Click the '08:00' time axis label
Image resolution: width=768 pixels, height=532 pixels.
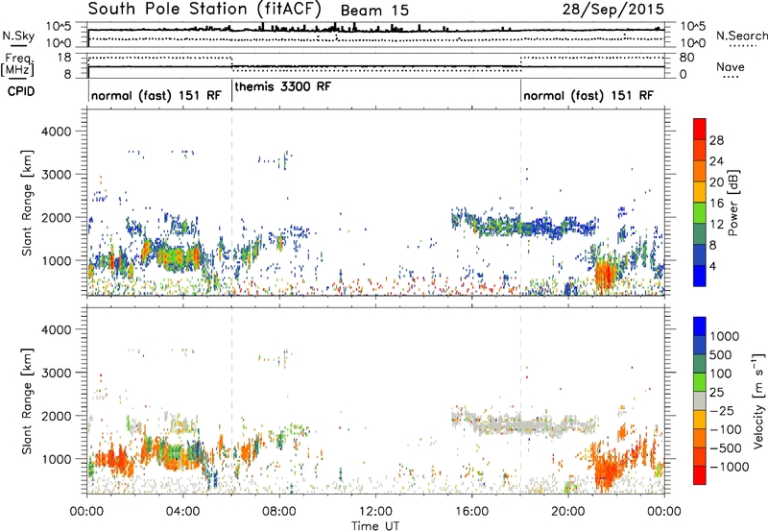click(x=279, y=511)
